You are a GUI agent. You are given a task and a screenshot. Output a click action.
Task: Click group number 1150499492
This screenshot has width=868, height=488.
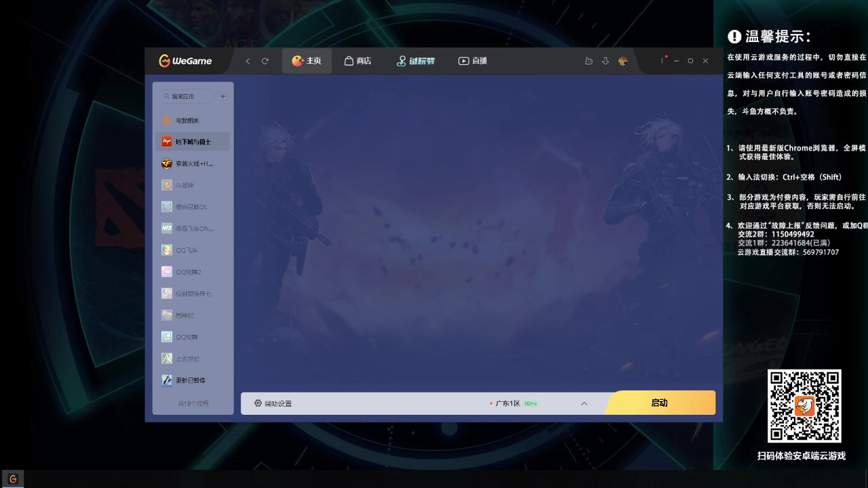793,235
